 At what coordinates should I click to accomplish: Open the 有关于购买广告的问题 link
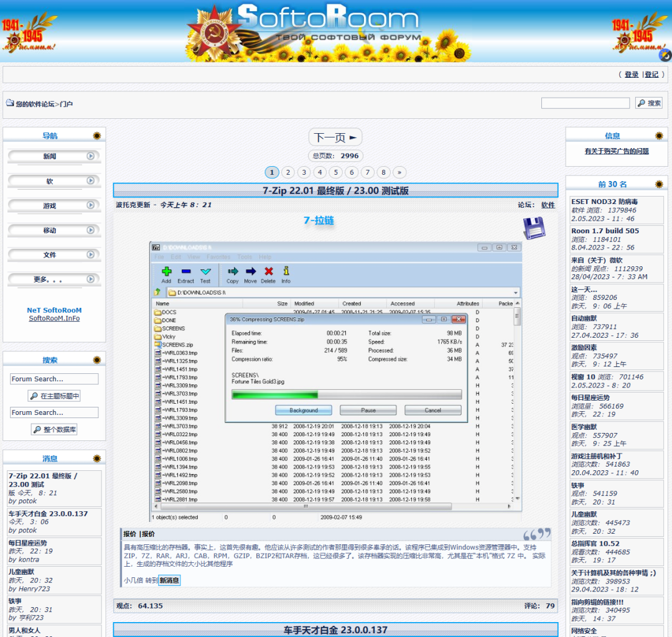617,151
